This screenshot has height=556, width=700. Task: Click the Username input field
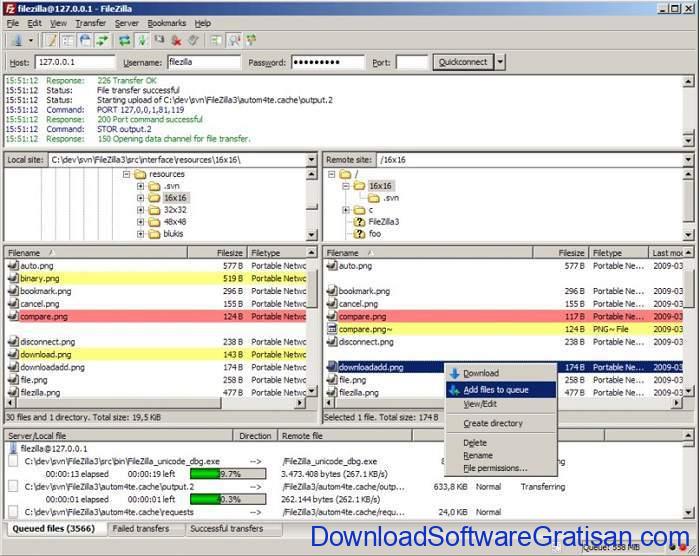click(204, 63)
